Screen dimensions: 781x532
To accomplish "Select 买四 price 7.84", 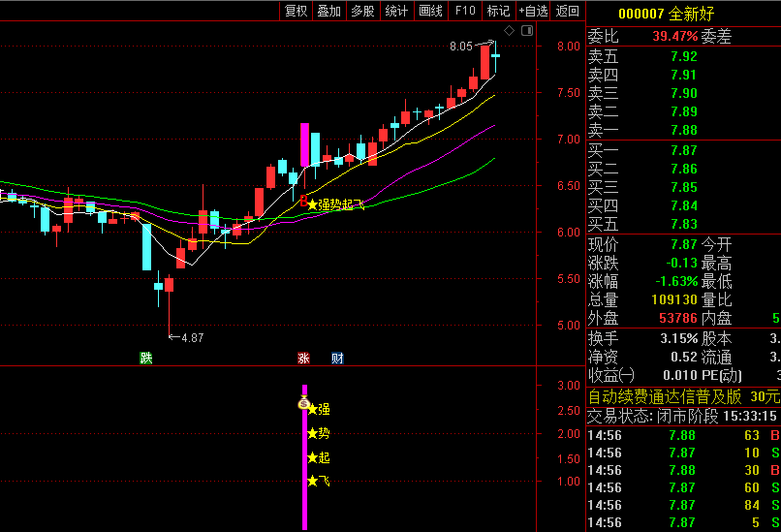I will 684,205.
